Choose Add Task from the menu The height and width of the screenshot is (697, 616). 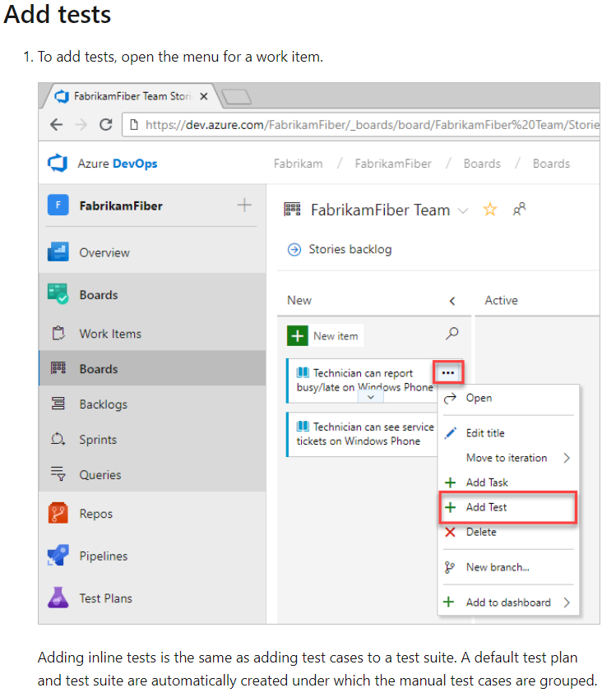pyautogui.click(x=508, y=482)
